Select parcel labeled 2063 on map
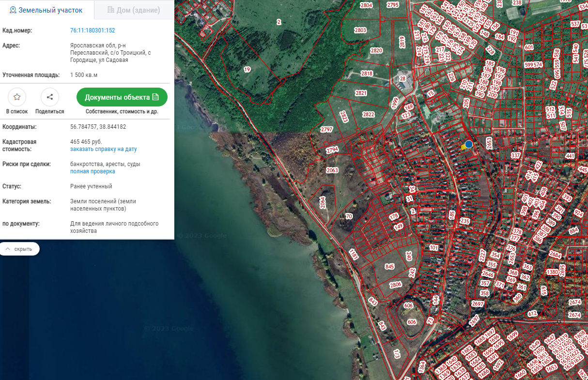Viewport: 588px width, 380px height. coord(332,170)
